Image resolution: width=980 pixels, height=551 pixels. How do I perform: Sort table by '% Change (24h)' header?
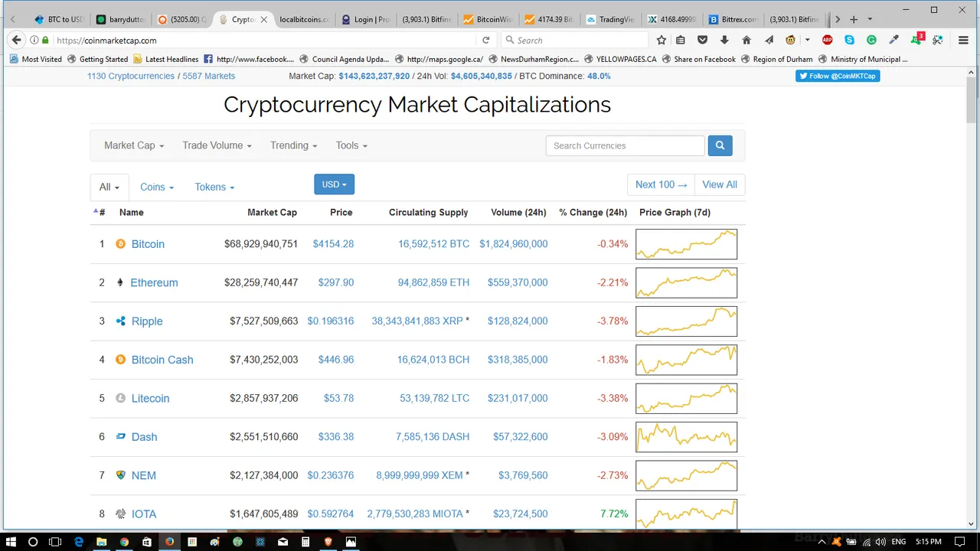(593, 212)
